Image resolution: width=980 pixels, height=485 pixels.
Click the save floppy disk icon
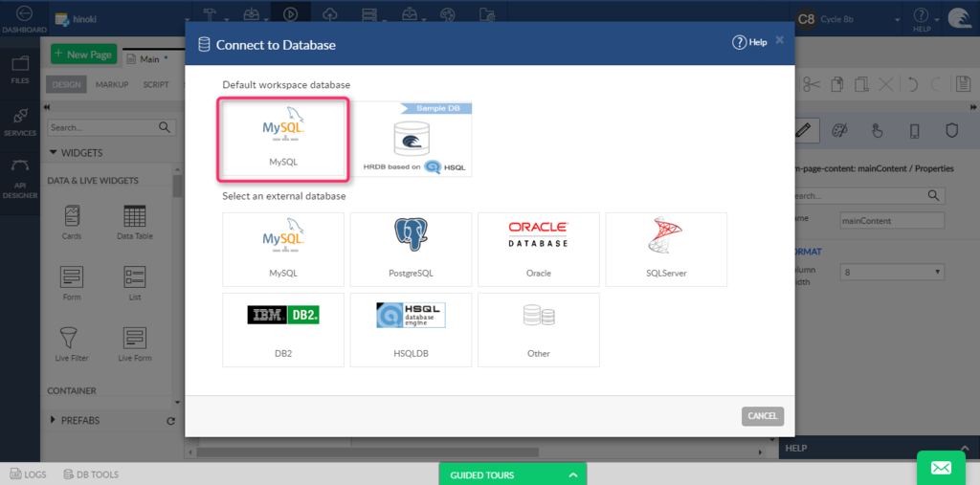point(963,84)
